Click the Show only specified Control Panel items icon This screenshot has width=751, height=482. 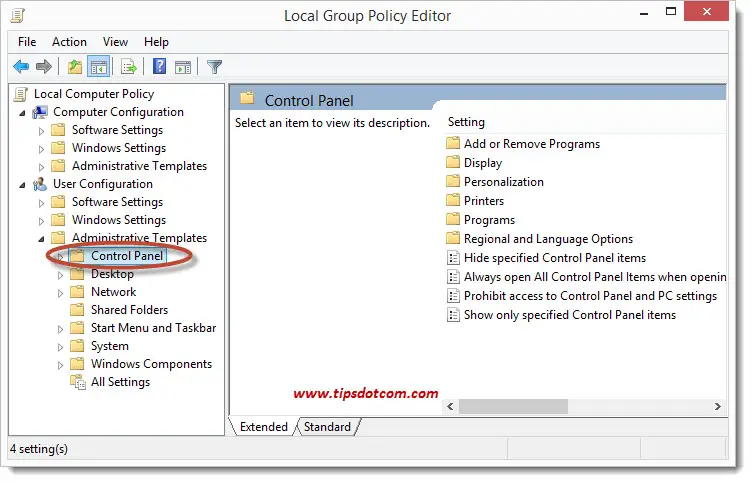(x=453, y=315)
